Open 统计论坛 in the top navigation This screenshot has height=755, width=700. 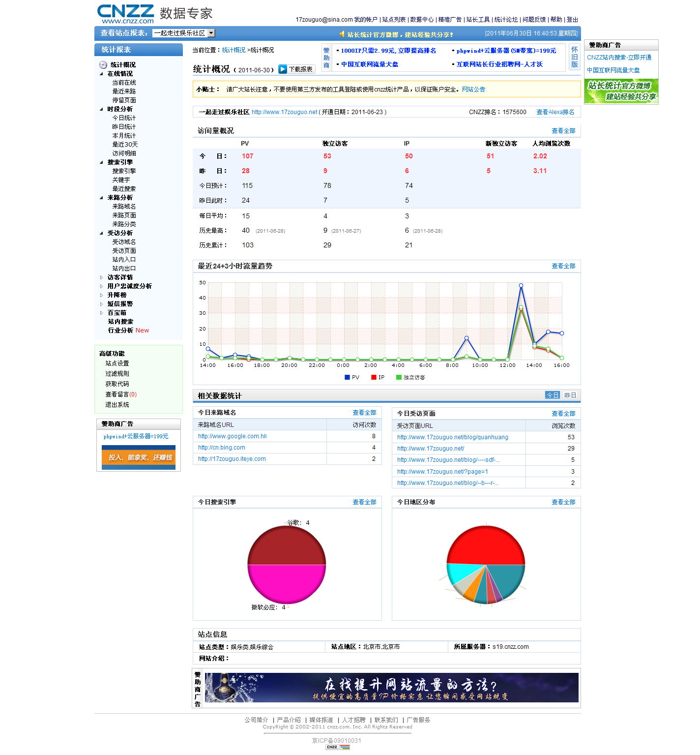(506, 20)
